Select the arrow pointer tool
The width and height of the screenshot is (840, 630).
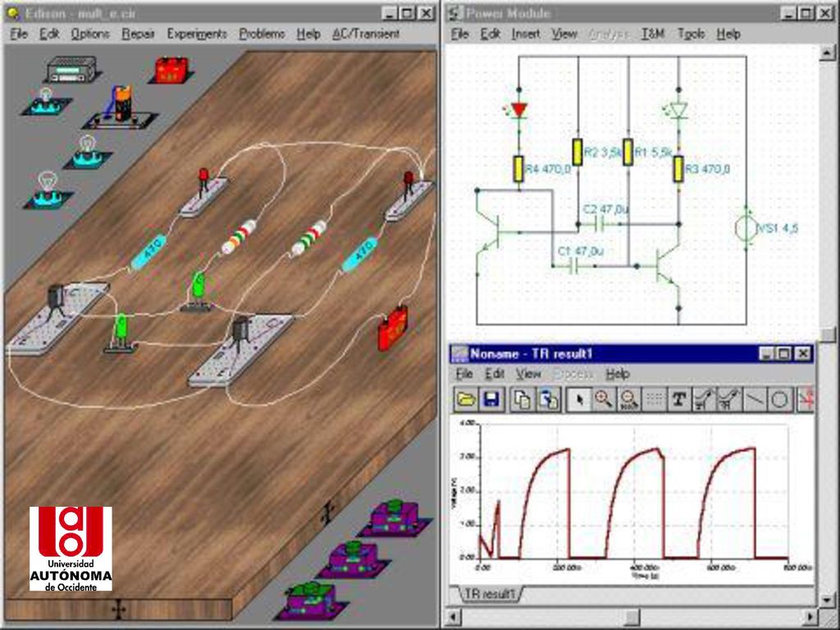tap(579, 399)
